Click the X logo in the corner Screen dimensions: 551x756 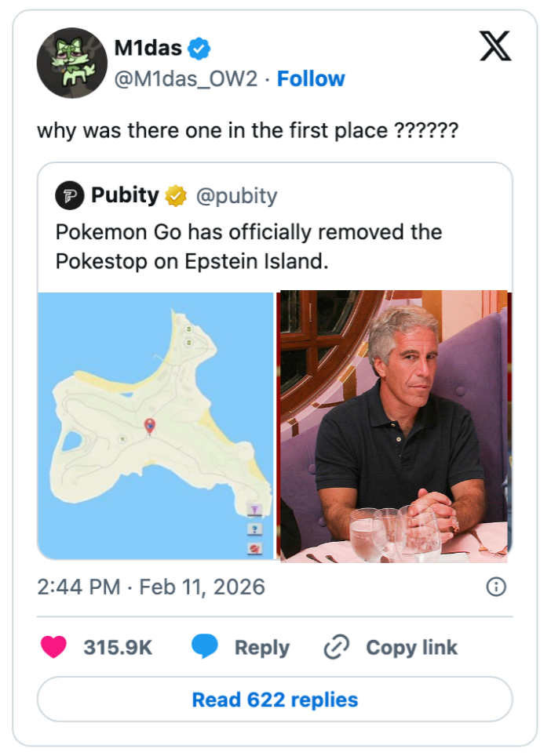495,46
